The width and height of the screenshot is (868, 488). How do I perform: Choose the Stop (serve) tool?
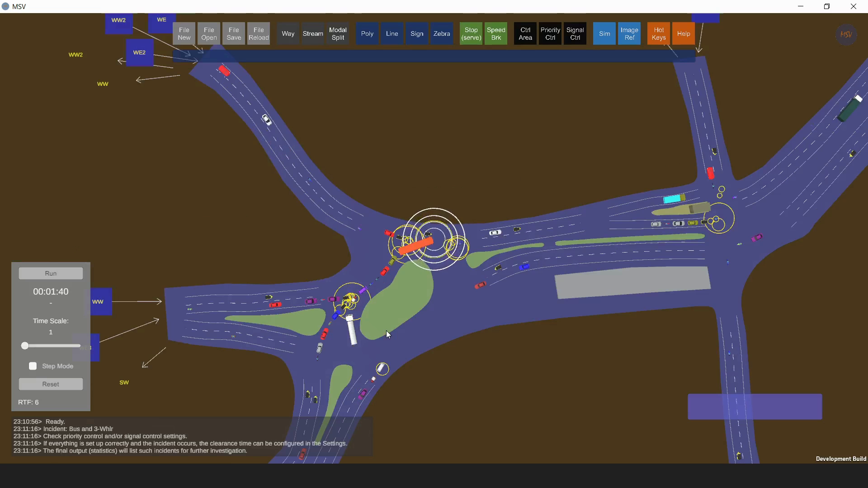471,34
